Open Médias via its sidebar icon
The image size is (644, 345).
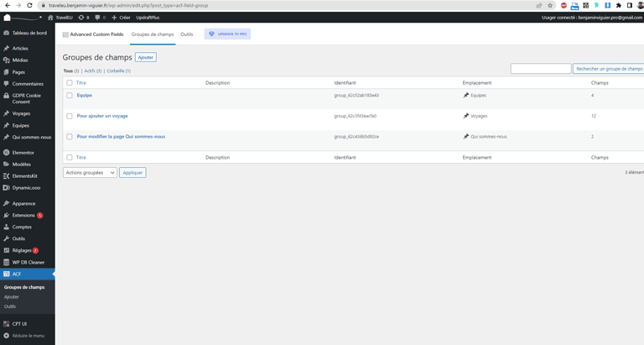click(7, 60)
